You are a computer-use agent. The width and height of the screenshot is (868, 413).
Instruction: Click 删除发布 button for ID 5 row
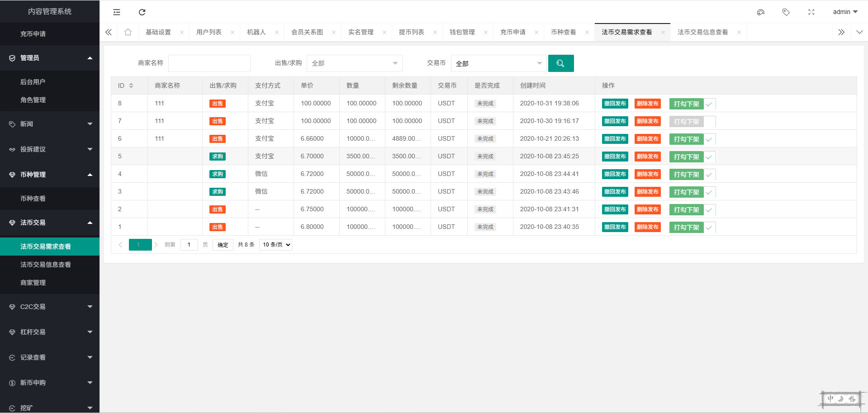[x=647, y=157]
